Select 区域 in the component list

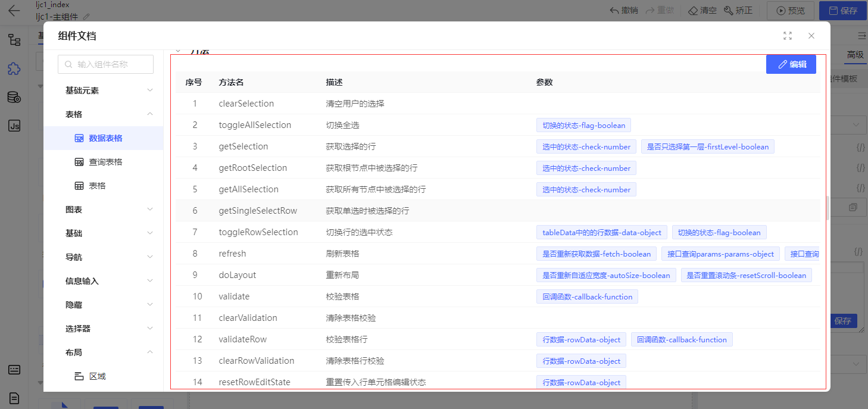104,376
